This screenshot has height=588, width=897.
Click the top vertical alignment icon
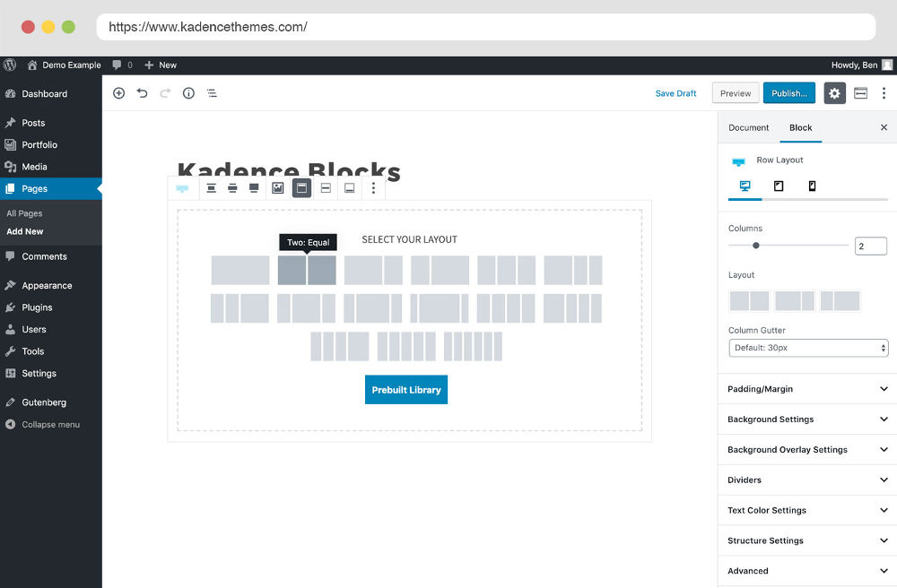point(211,188)
